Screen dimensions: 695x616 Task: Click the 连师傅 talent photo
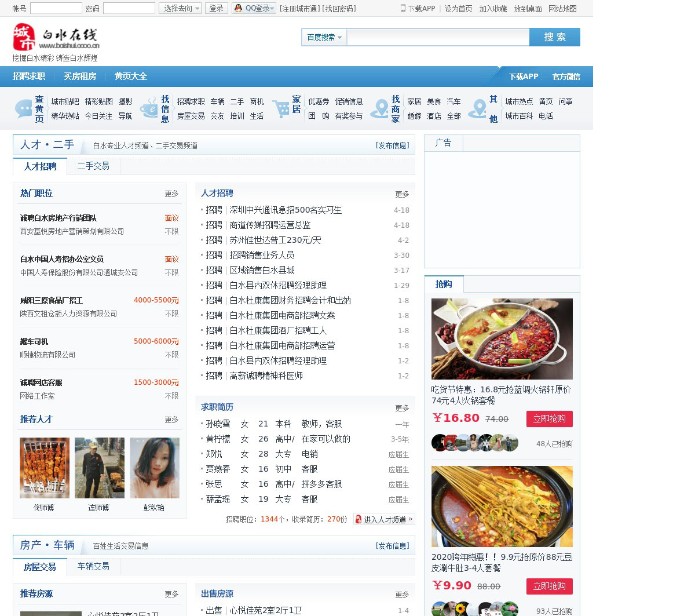(100, 468)
